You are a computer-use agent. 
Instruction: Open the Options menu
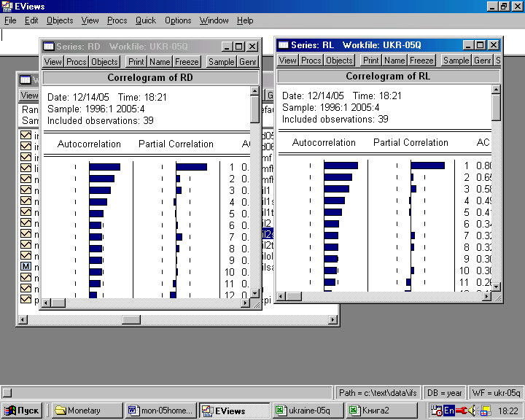[x=178, y=20]
